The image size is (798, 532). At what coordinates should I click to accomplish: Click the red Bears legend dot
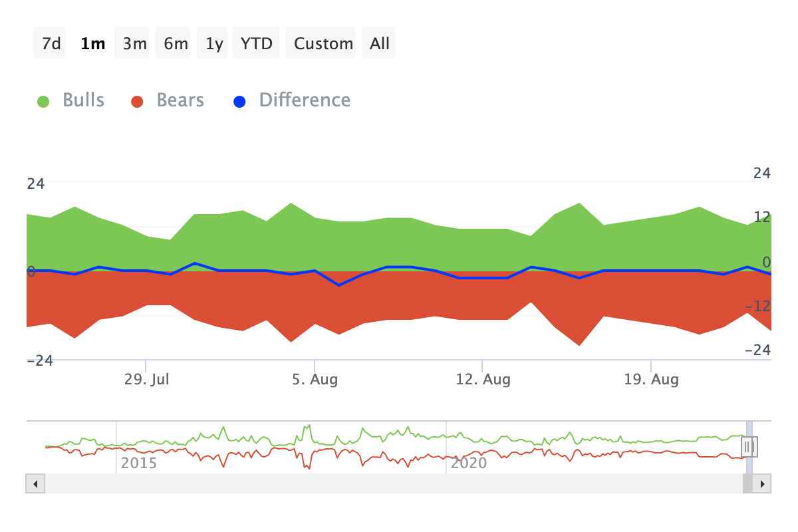click(x=138, y=102)
